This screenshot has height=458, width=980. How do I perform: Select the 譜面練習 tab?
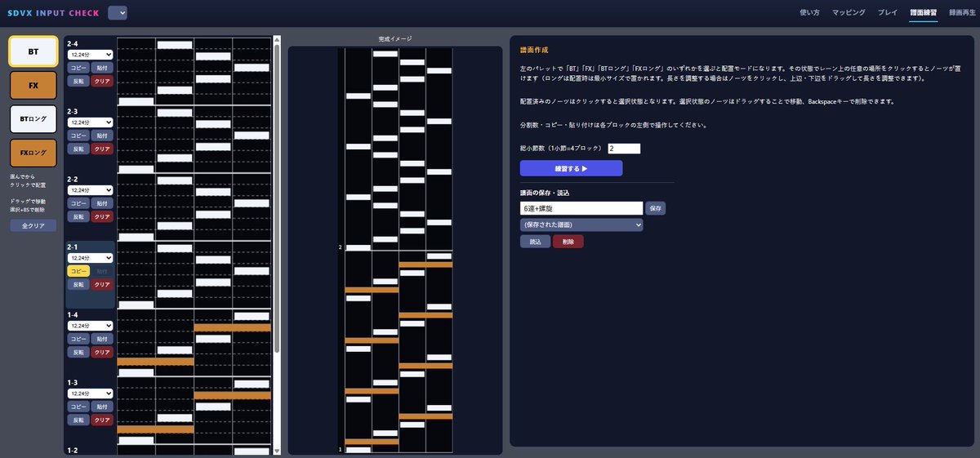pyautogui.click(x=924, y=13)
